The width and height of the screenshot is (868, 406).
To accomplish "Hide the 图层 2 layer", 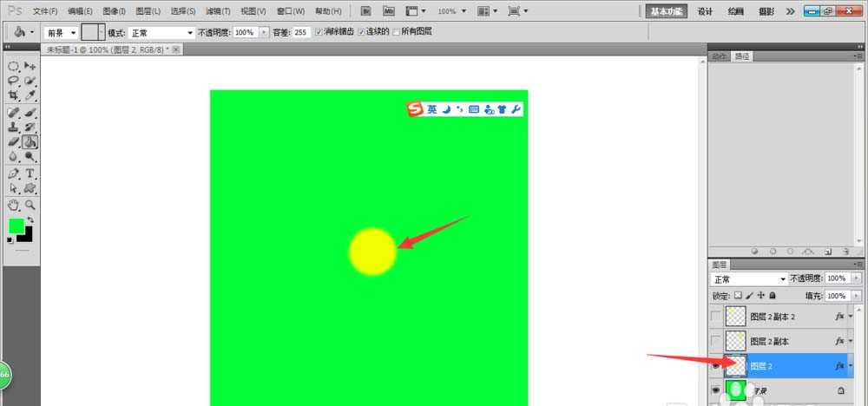I will [715, 367].
